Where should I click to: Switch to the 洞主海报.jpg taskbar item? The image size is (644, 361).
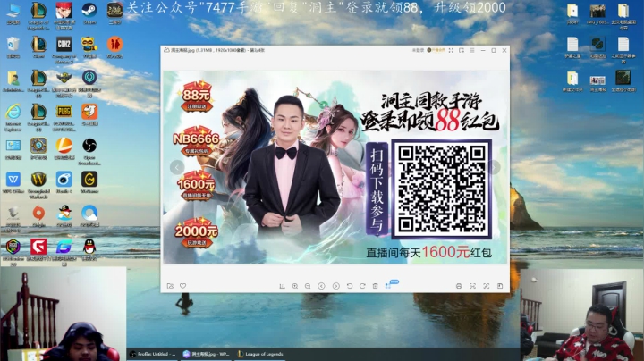click(x=207, y=354)
